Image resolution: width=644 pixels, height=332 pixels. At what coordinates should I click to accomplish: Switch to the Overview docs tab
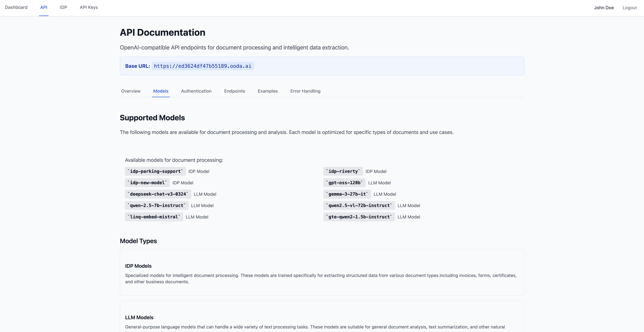coord(131,91)
